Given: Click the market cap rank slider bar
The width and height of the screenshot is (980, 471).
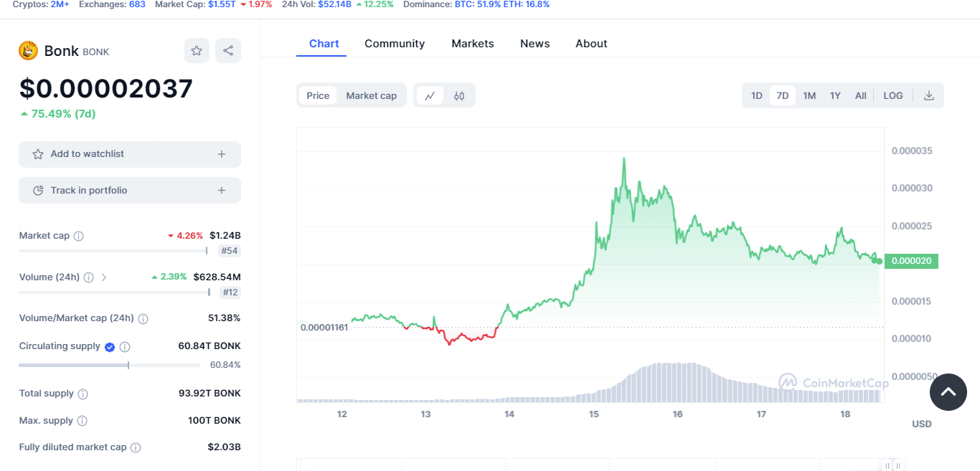Looking at the screenshot, I should point(113,251).
